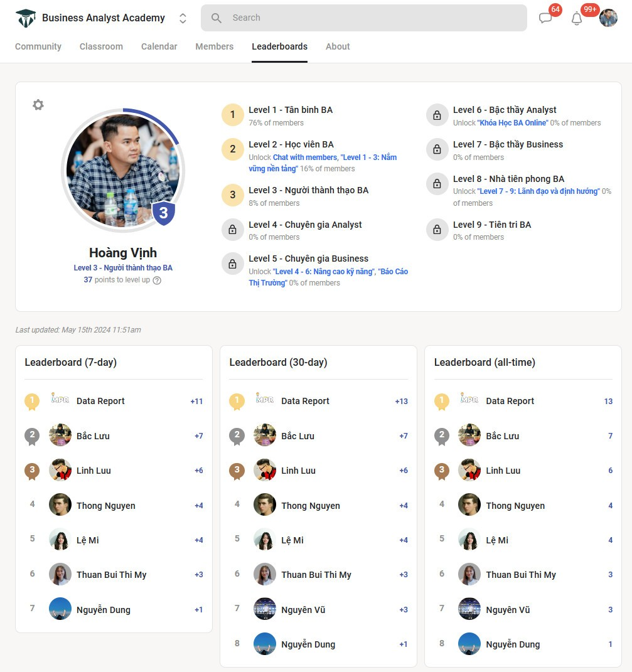
Task: Click inside the Search input field
Action: [364, 18]
